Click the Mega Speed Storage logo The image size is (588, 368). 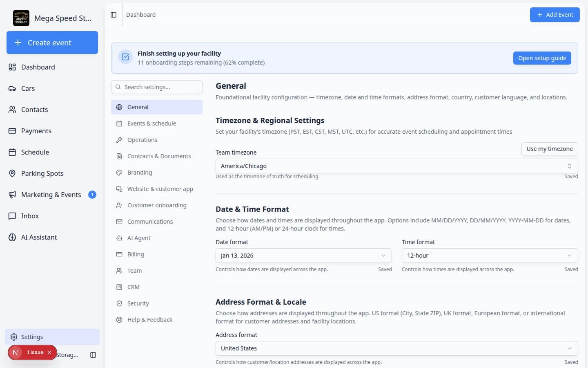tap(21, 18)
